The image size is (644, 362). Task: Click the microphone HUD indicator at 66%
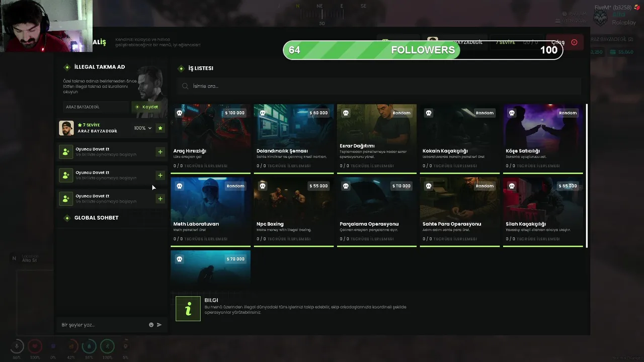pyautogui.click(x=17, y=346)
